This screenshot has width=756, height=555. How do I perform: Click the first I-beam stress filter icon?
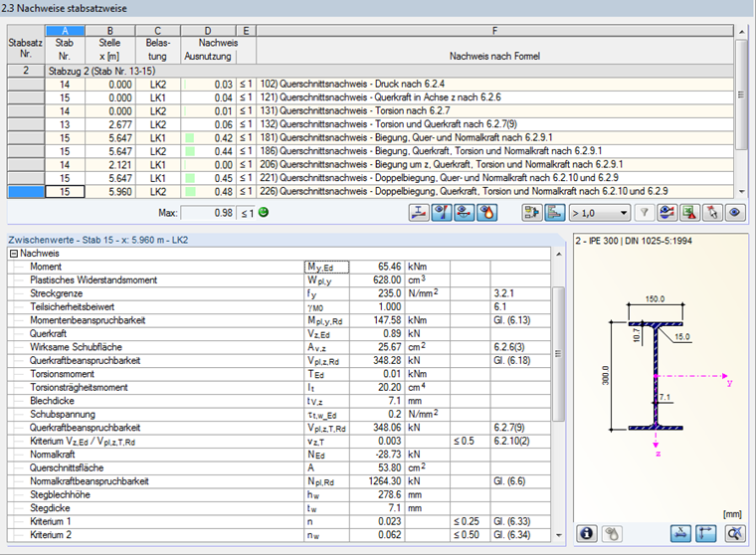click(x=419, y=212)
